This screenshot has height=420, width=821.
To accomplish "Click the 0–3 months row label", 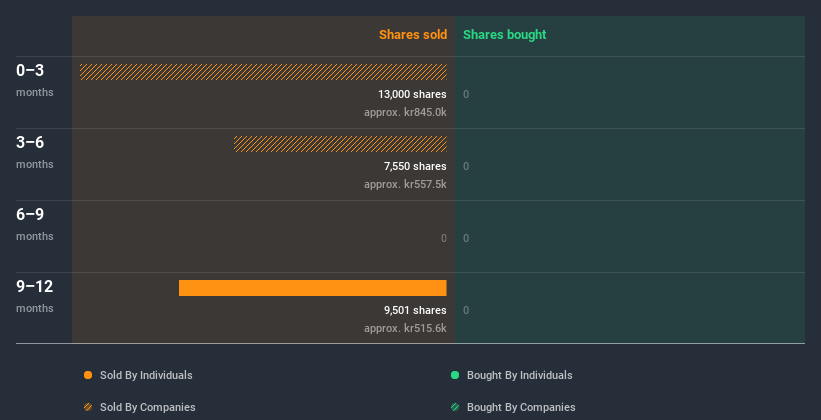I will click(35, 80).
